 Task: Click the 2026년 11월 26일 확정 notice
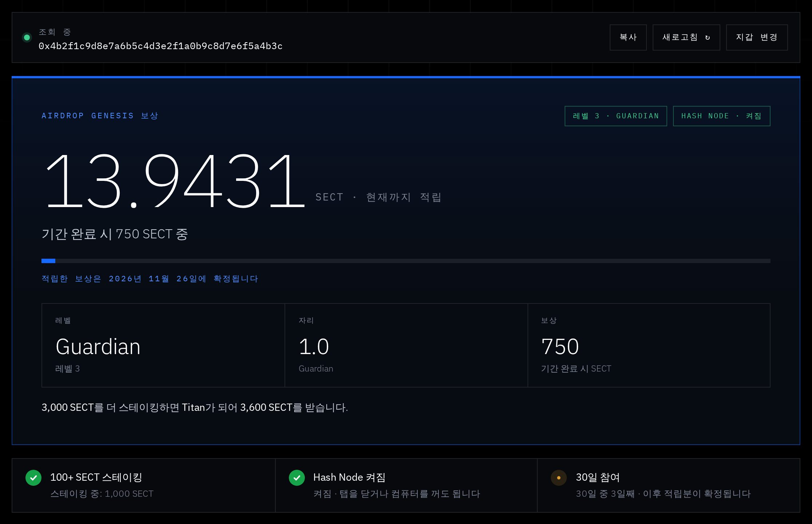click(x=150, y=279)
